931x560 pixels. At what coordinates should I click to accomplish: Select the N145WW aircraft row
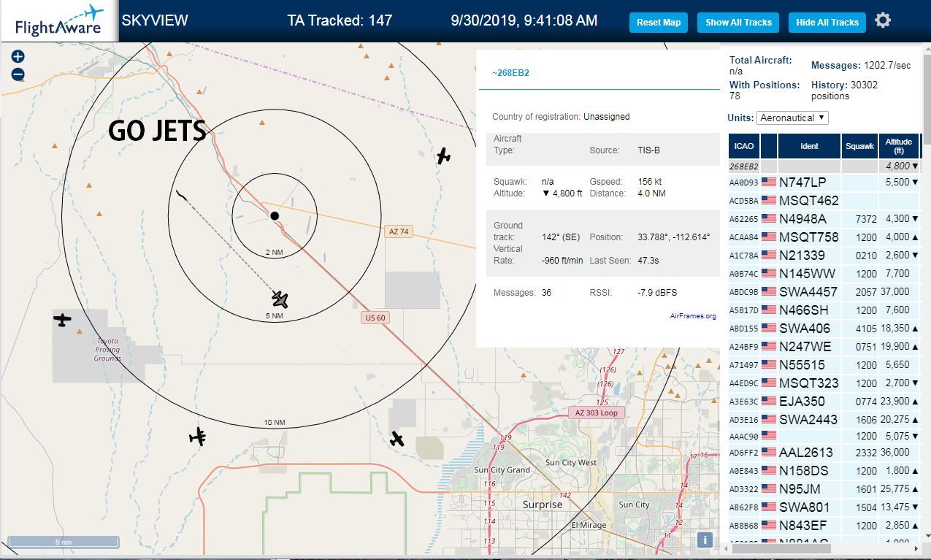824,274
